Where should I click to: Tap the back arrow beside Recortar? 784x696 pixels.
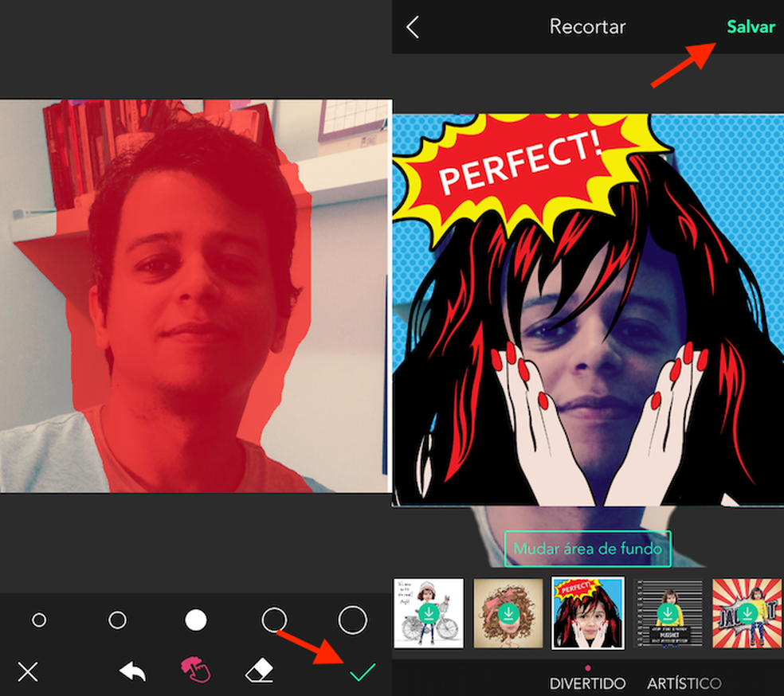[x=411, y=26]
